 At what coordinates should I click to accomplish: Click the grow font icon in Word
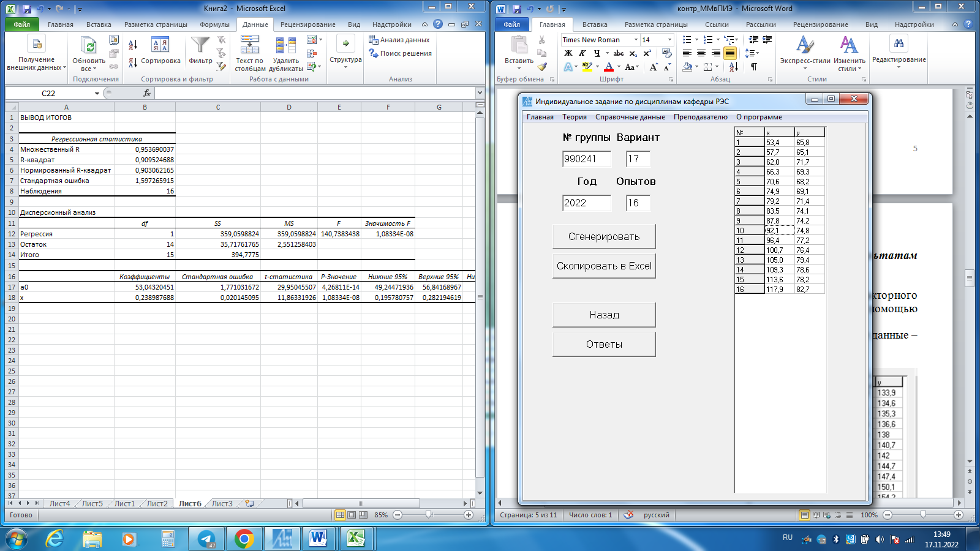(x=654, y=67)
